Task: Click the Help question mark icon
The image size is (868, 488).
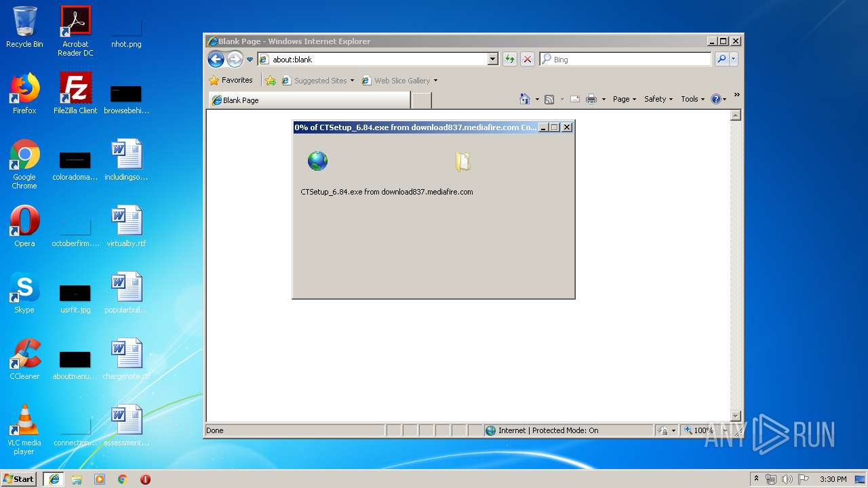Action: tap(715, 99)
